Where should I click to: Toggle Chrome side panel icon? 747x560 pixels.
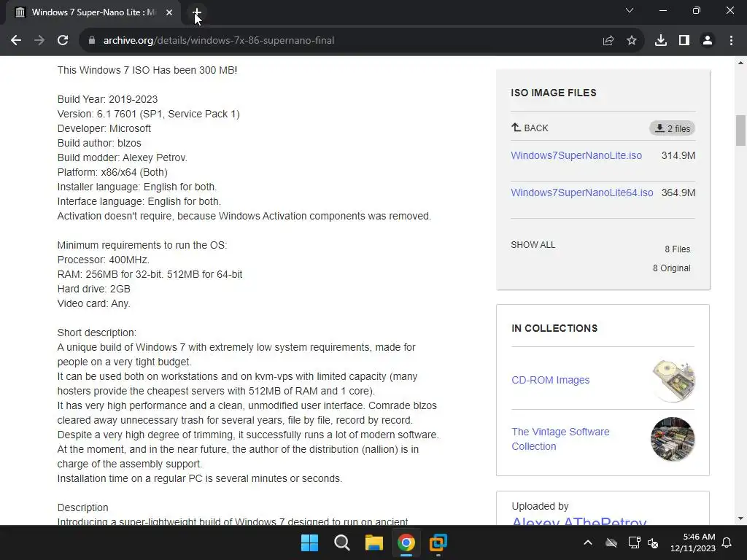click(x=684, y=41)
